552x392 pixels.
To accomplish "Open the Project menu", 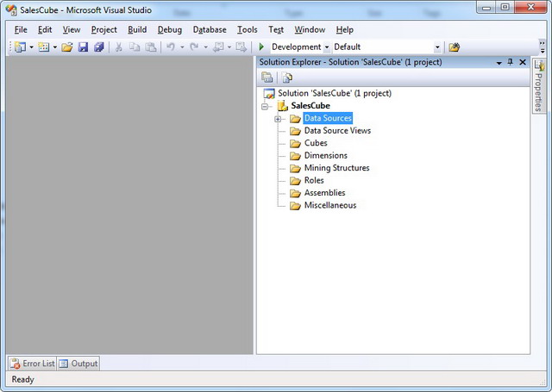I will tap(103, 30).
